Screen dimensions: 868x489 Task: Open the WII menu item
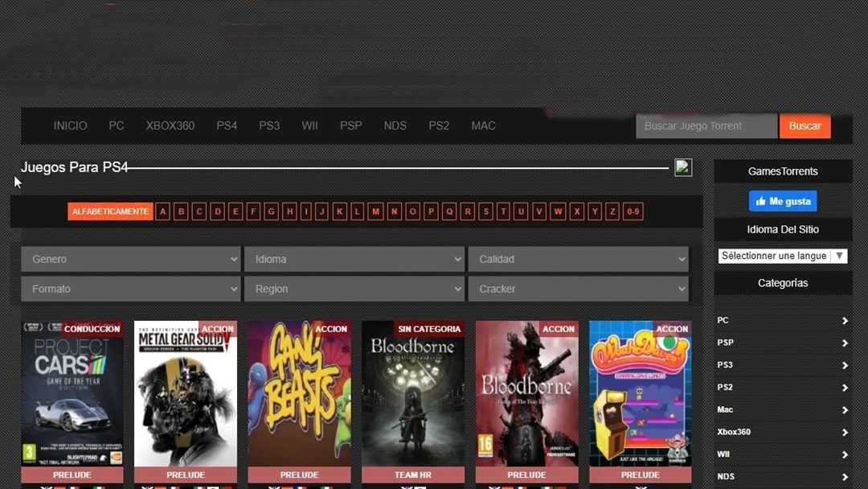[310, 125]
